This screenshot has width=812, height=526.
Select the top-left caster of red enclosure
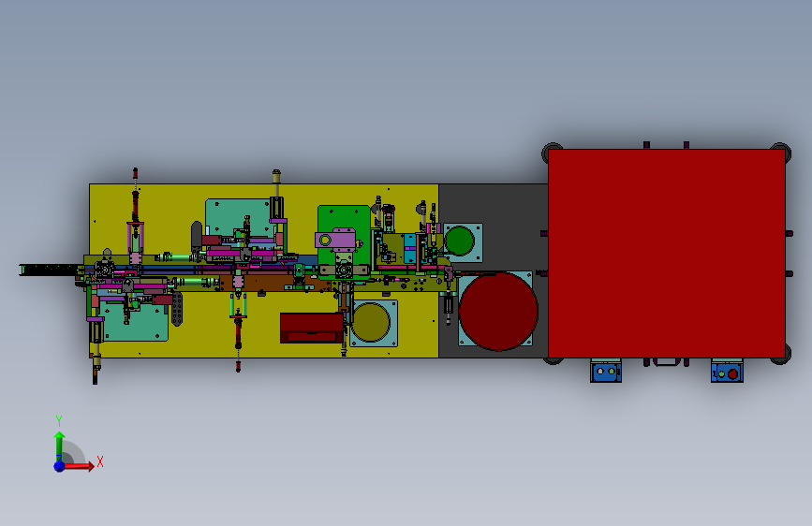click(551, 152)
